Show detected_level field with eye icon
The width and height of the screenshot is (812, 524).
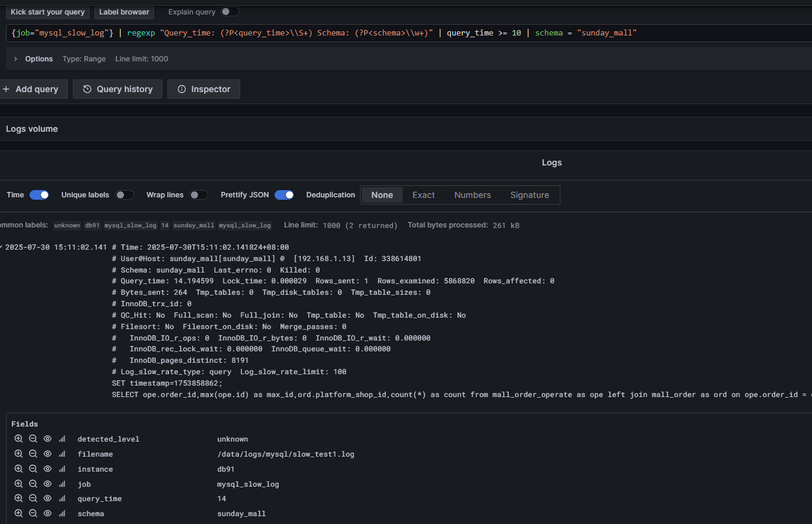point(48,439)
